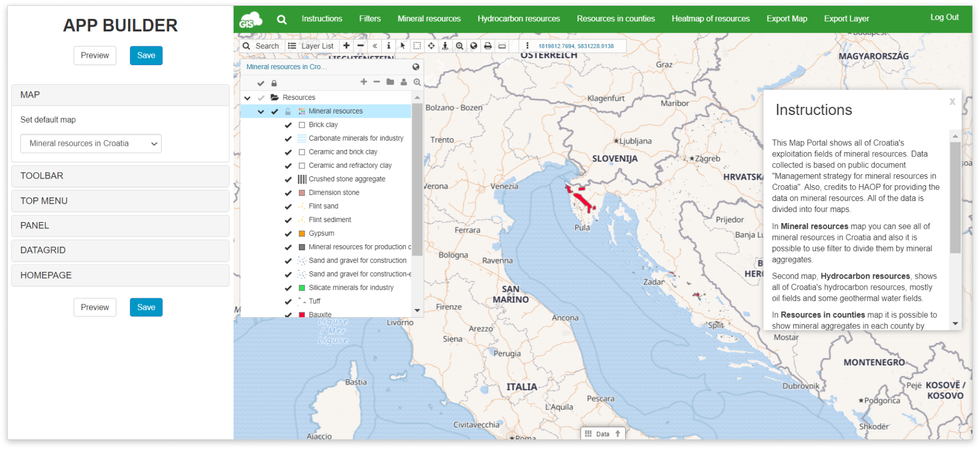Viewport: 980px width, 449px height.
Task: Click the lock icon above the layer tree
Action: 274,83
